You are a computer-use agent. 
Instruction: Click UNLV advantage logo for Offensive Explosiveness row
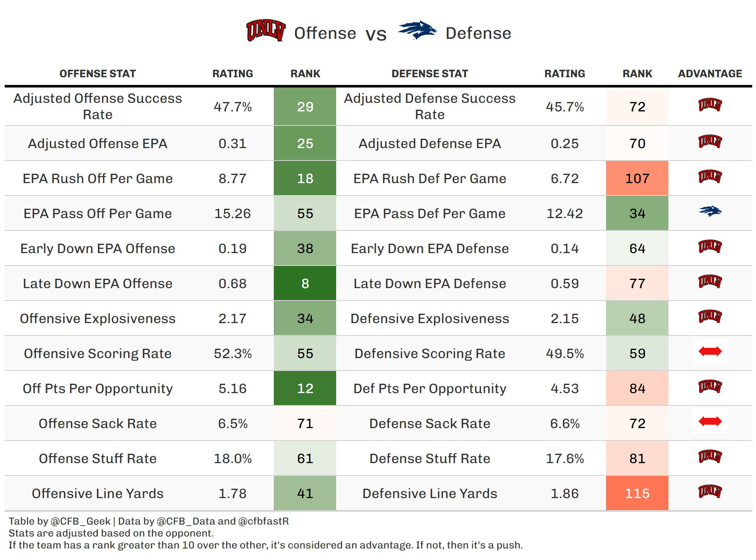[710, 316]
